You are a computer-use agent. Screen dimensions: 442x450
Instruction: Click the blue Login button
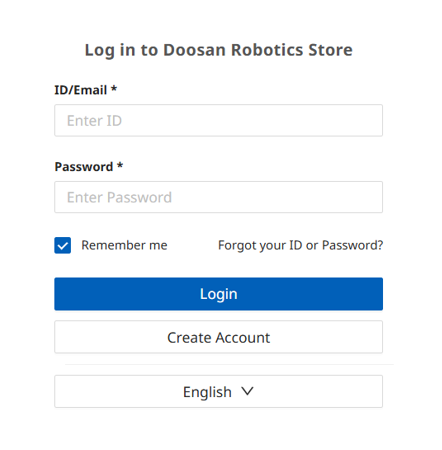click(219, 294)
